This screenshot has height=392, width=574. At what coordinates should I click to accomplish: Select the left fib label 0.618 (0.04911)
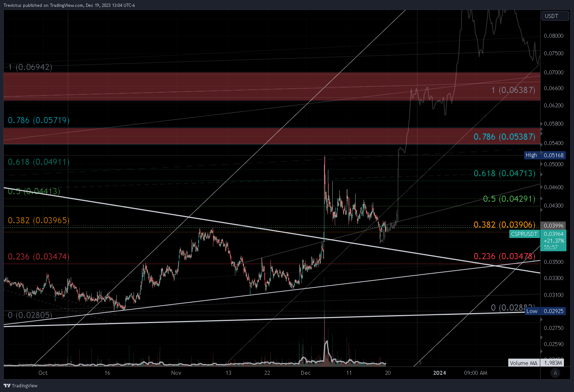[38, 162]
